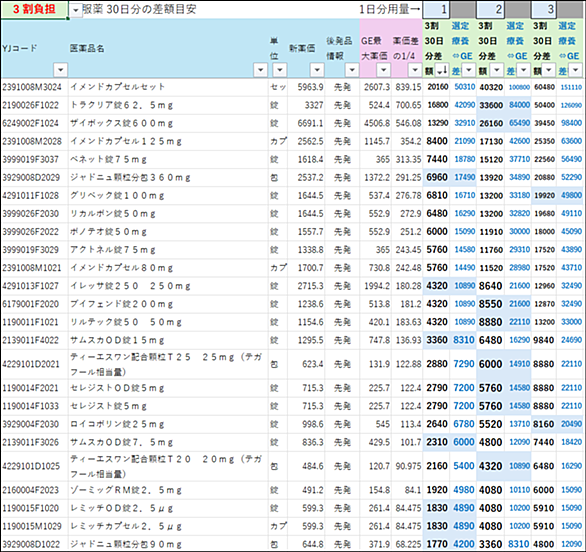Select the 16800 value in トラクリア row
586x552 pixels.
point(436,105)
